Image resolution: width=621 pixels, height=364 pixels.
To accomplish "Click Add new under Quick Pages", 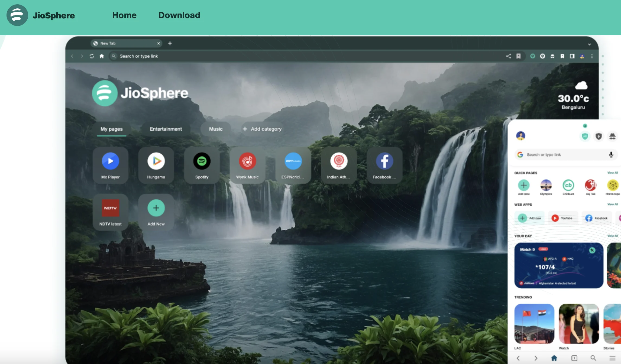I will point(524,187).
